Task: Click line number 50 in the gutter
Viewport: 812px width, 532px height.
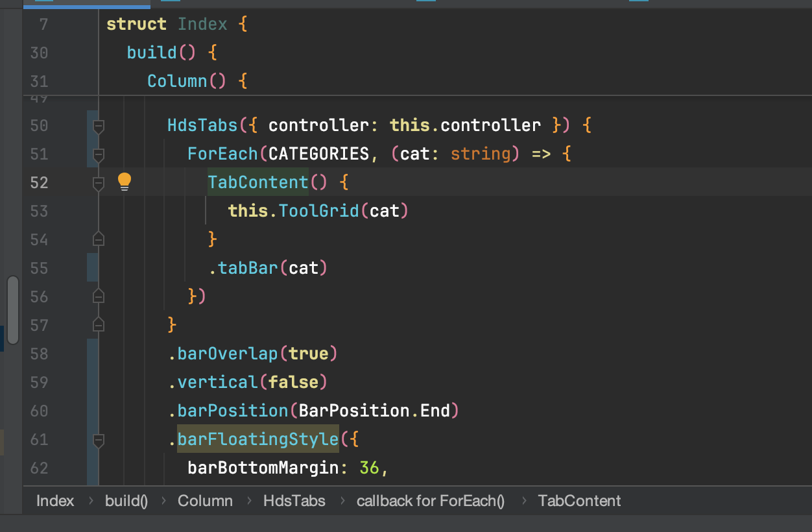Action: 39,125
